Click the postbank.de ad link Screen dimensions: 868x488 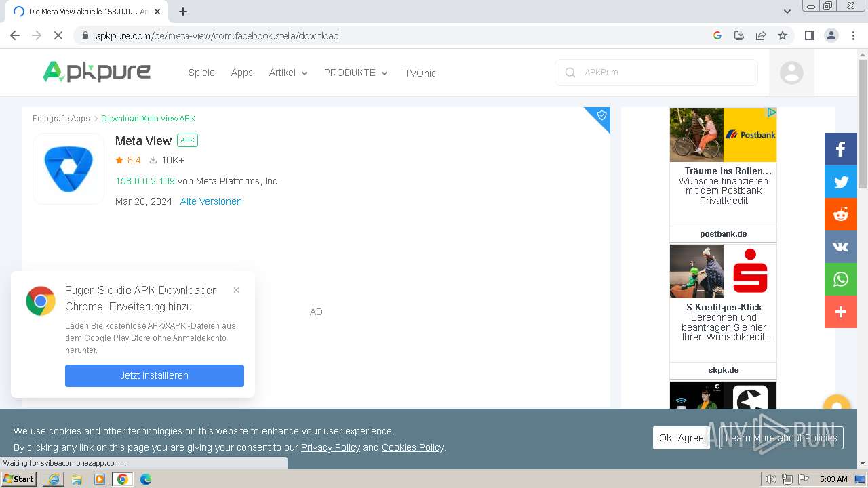[723, 234]
